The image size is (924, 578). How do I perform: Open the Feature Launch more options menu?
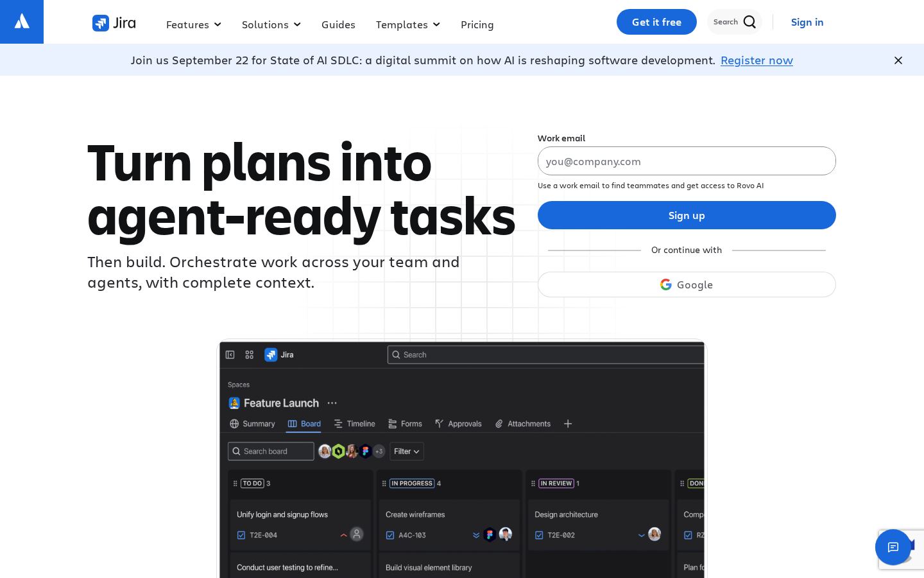pos(332,403)
